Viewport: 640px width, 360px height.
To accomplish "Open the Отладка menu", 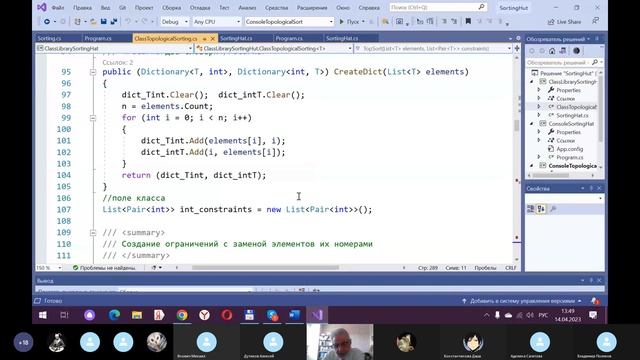I will pos(200,8).
